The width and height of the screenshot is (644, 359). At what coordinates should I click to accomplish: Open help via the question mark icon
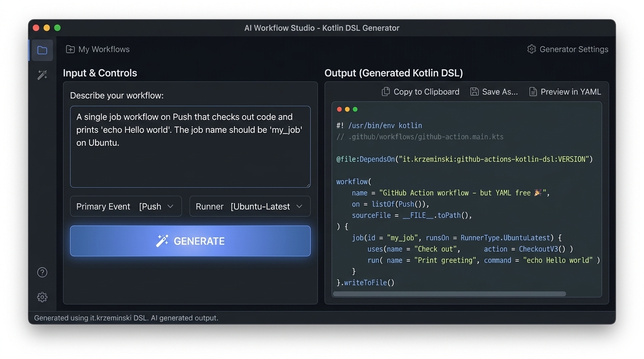[x=42, y=272]
